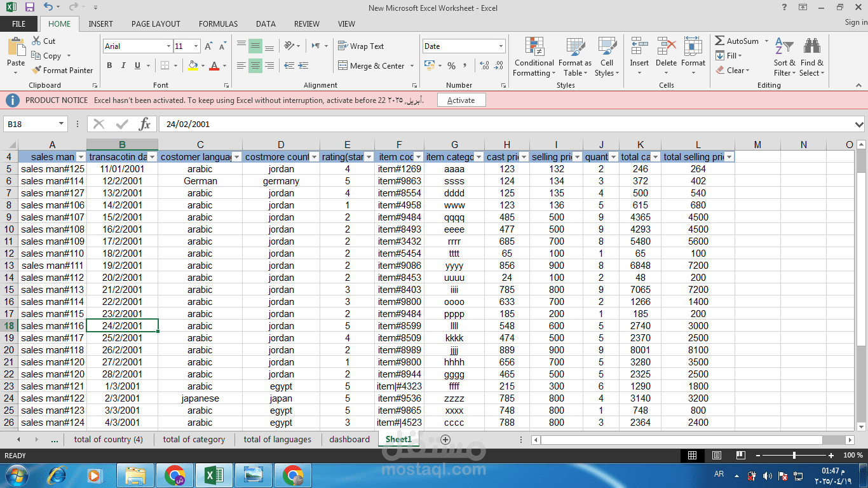The height and width of the screenshot is (488, 868).
Task: Toggle Underline formatting
Action: (138, 65)
